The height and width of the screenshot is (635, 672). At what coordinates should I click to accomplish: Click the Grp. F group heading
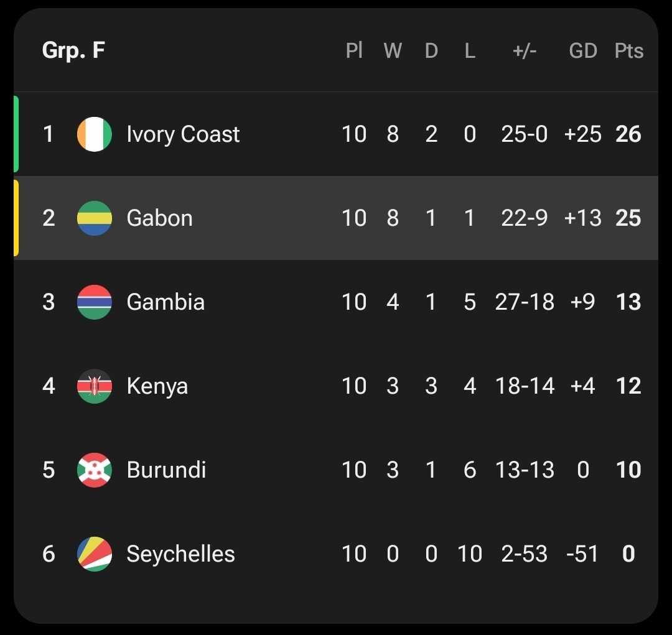tap(73, 50)
